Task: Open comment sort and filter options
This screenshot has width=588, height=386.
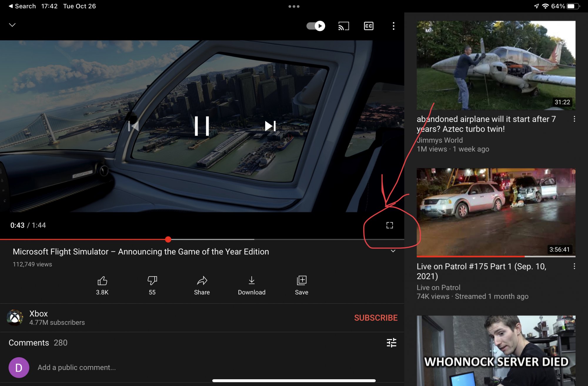Action: tap(391, 343)
